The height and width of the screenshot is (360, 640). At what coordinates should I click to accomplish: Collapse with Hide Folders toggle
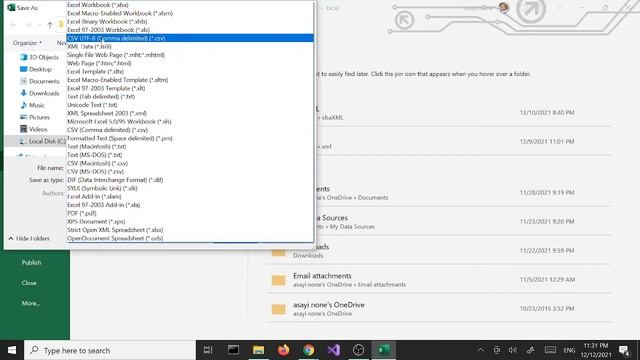point(29,238)
